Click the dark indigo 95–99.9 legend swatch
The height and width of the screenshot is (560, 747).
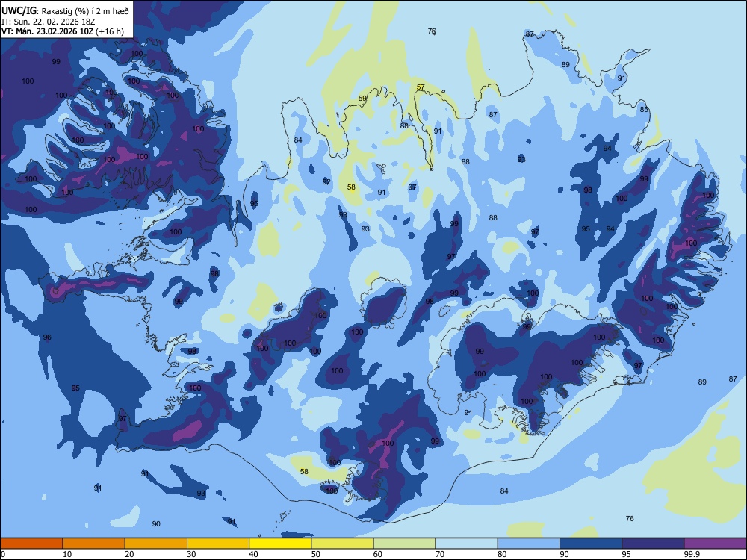[x=653, y=544]
